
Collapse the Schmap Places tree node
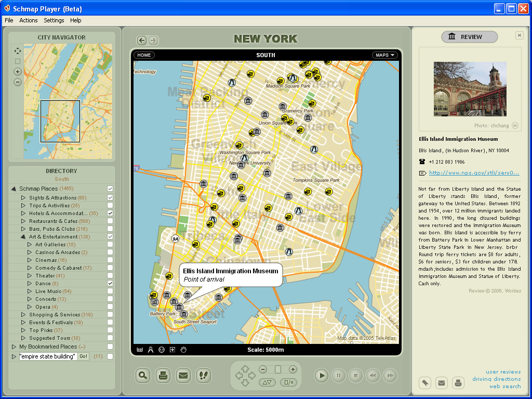tap(14, 189)
